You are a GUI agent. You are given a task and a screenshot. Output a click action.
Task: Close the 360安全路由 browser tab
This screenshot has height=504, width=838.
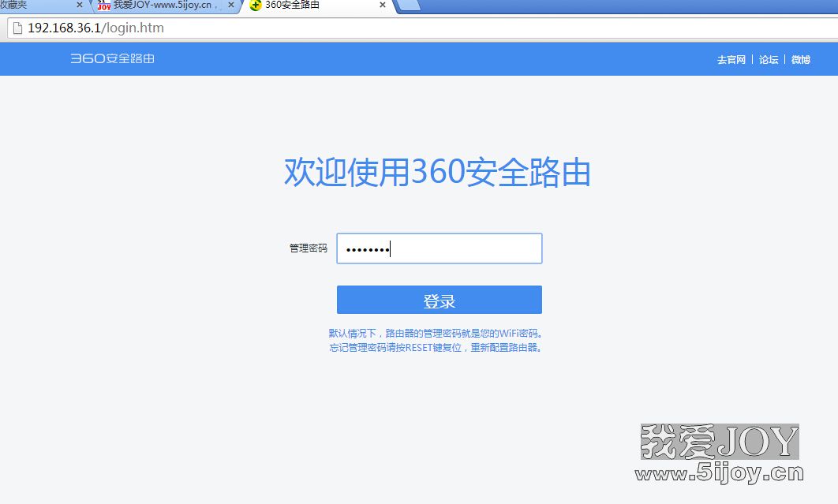382,5
